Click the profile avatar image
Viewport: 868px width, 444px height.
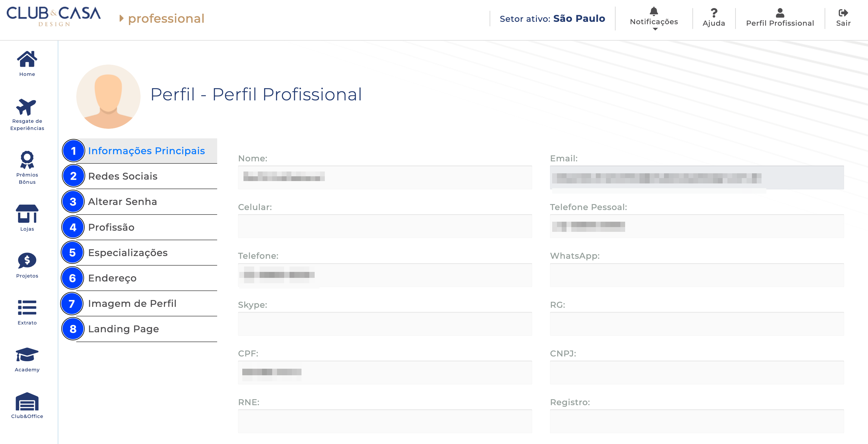(x=108, y=97)
